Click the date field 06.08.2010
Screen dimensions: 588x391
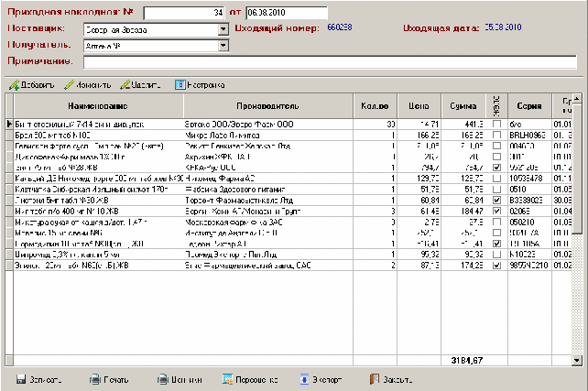[x=287, y=13]
